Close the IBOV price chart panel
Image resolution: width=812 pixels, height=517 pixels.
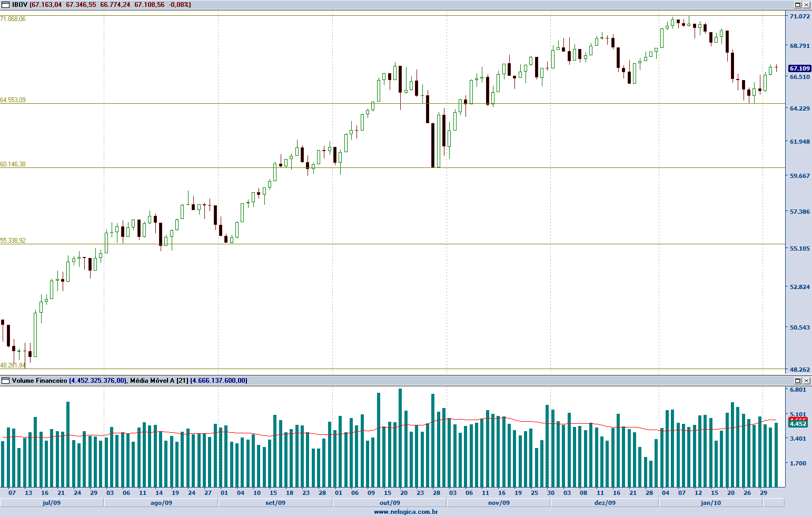(x=806, y=5)
